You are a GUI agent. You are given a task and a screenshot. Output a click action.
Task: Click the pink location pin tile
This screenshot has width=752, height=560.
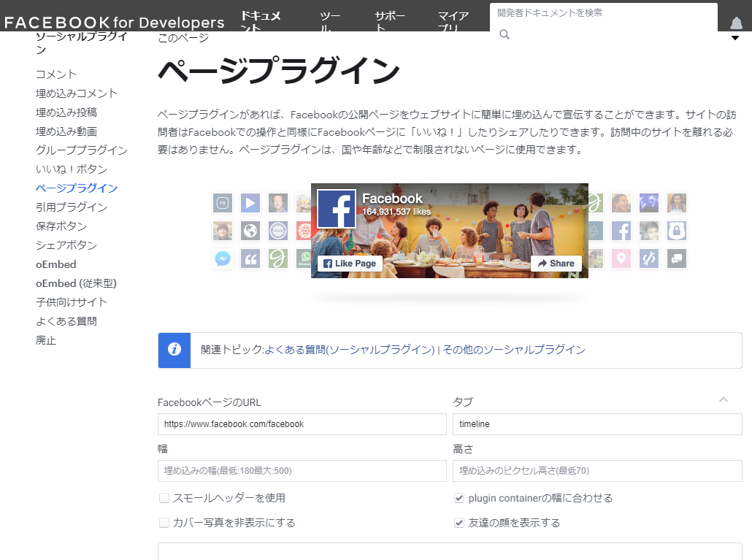click(x=621, y=258)
